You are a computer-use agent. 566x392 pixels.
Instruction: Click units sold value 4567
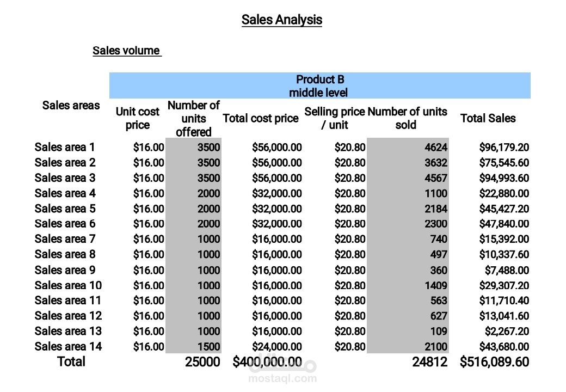pos(436,178)
